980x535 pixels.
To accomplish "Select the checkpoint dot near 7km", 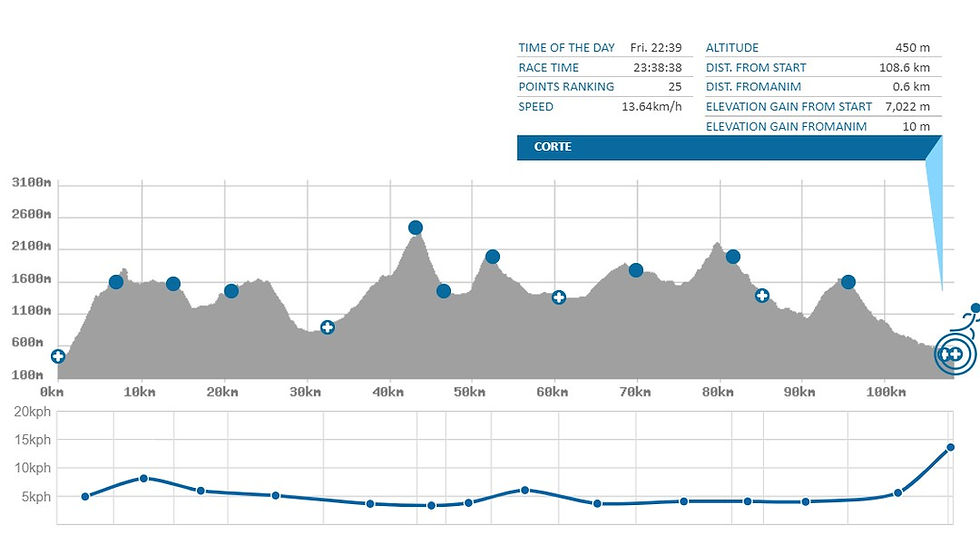I will [x=116, y=282].
